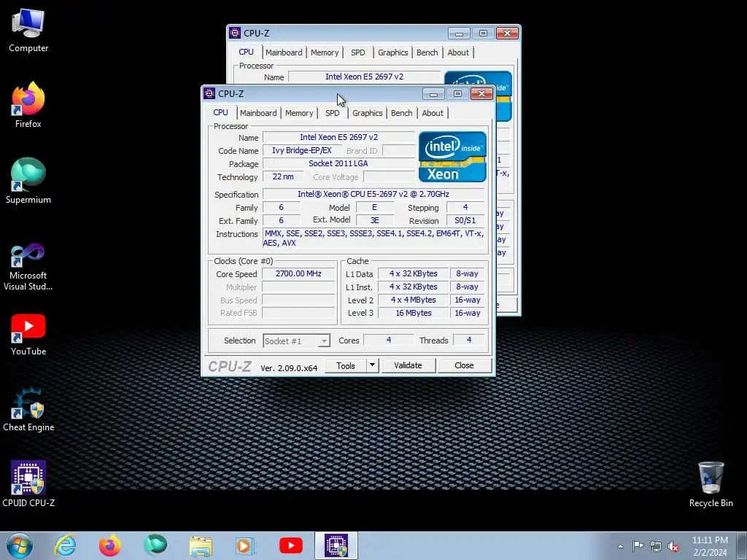Select Graphics tab in back CPU-Z window
The image size is (747, 560).
[392, 52]
